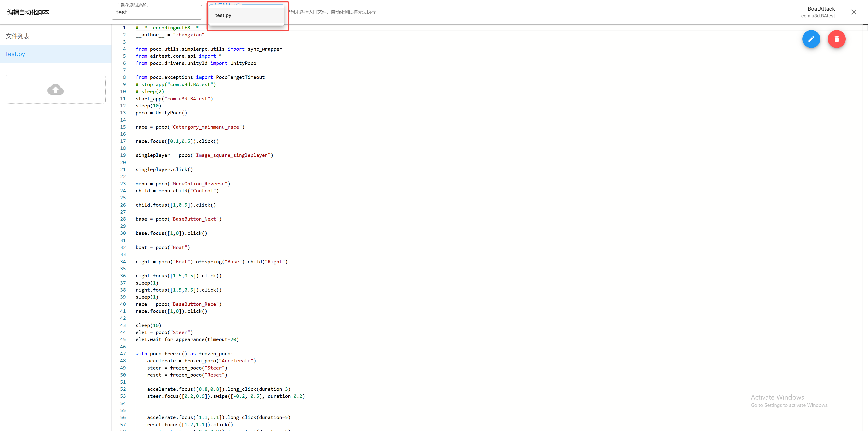Viewport: 868px width, 431px height.
Task: Place cursor on the UnityPoco() line
Action: pos(161,113)
